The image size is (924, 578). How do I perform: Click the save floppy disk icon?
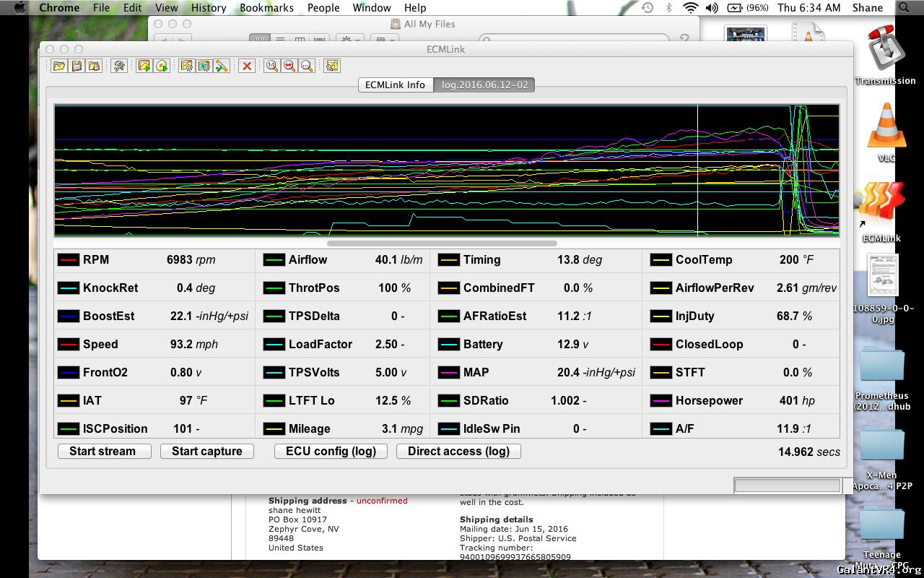77,66
